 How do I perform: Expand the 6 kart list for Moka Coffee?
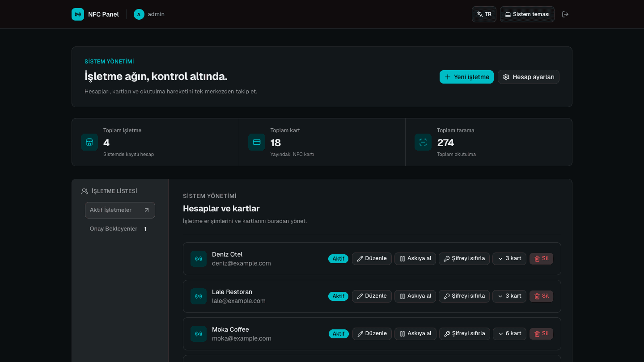pyautogui.click(x=509, y=334)
